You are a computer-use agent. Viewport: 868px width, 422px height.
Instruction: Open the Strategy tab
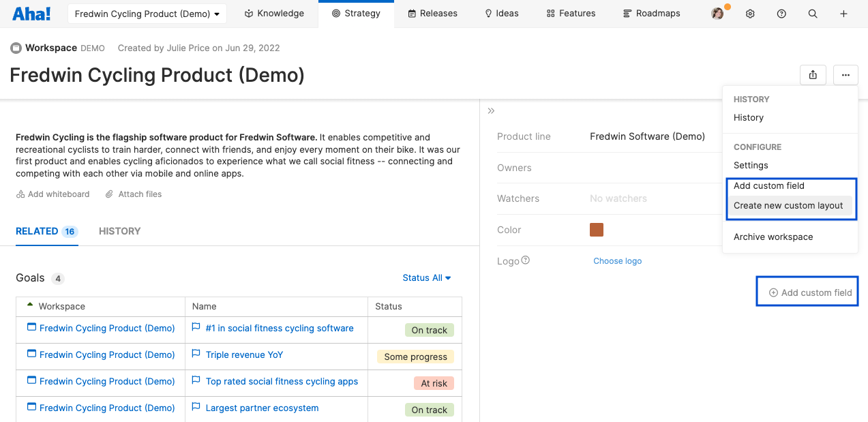(356, 14)
